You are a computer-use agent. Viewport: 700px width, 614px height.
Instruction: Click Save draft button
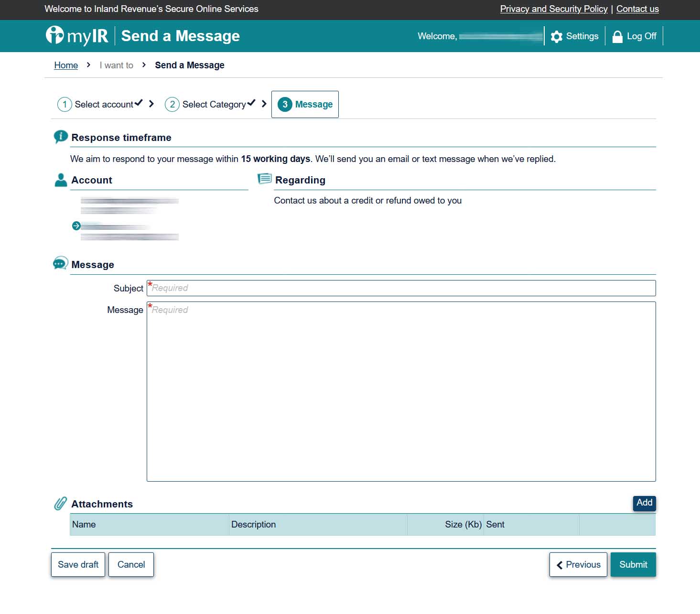78,565
